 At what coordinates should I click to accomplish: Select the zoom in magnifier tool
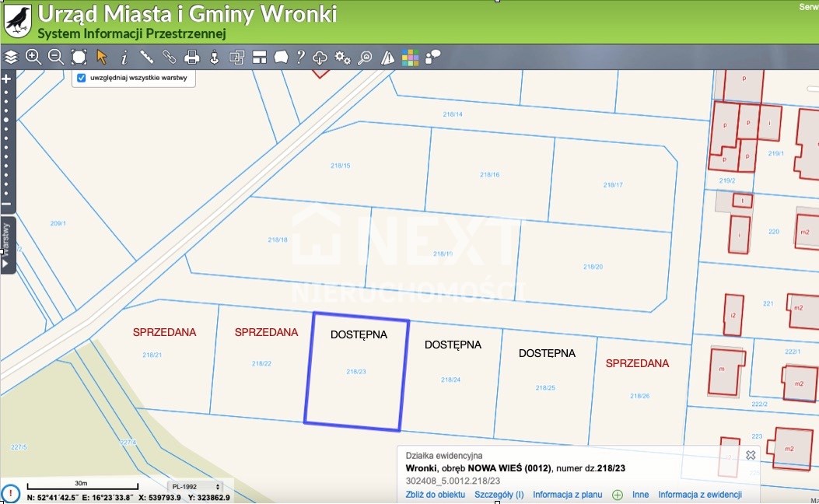coord(33,57)
